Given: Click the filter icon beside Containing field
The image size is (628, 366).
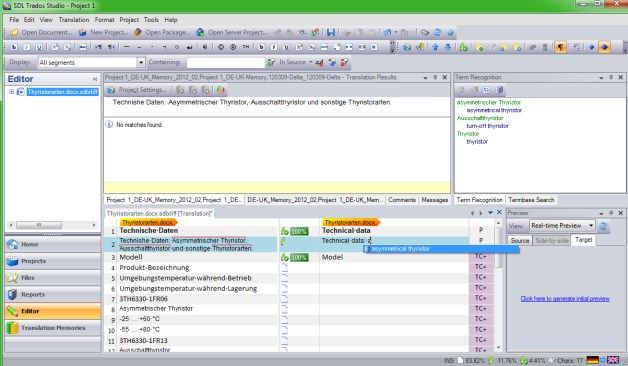Looking at the screenshot, I should 271,62.
